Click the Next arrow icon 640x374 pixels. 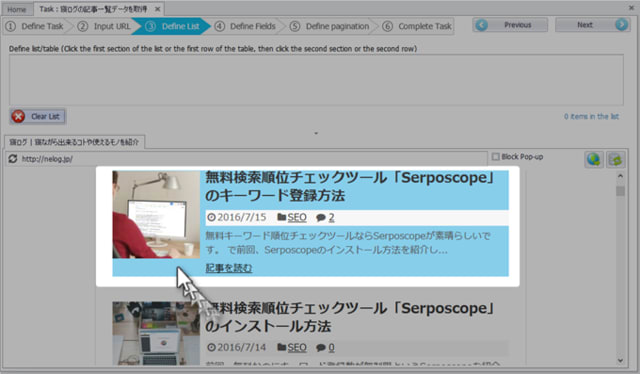(621, 25)
